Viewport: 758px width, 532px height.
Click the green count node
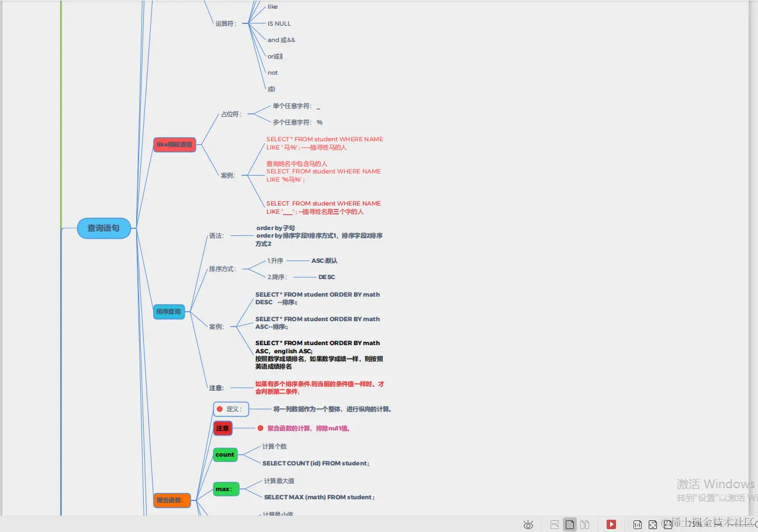224,454
